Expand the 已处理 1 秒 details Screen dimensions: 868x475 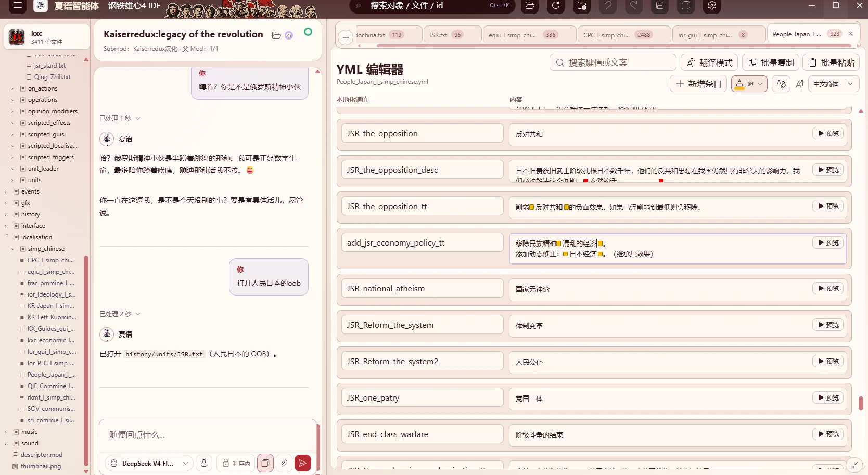click(x=120, y=119)
